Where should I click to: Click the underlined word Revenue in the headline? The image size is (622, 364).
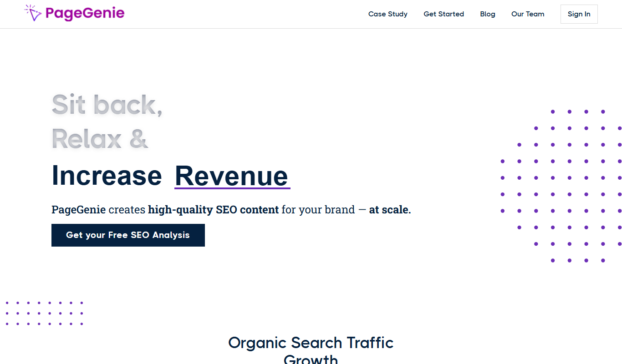(x=232, y=176)
